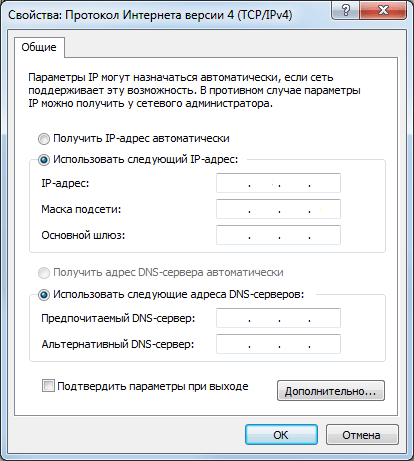Open the Дополнительно advanced settings

click(331, 391)
